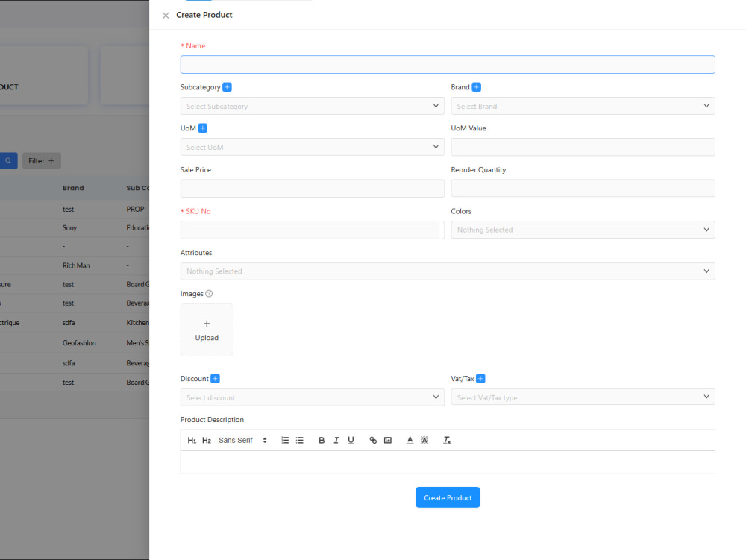Insert ordered list in description
This screenshot has width=746, height=560.
[285, 440]
